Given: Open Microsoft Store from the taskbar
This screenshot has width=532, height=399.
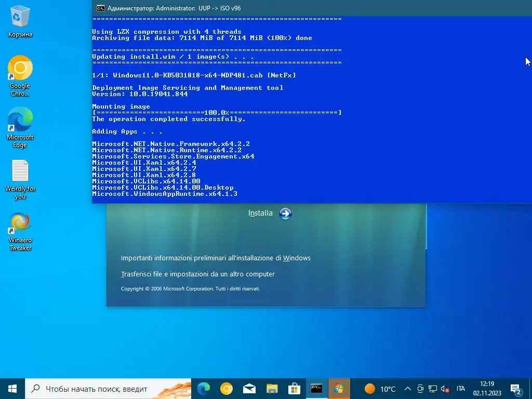Looking at the screenshot, I should [294, 389].
